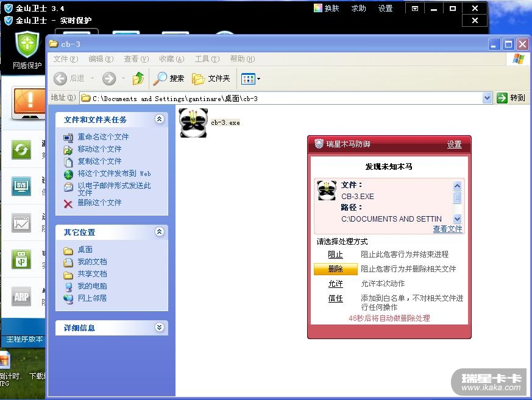Image resolution: width=532 pixels, height=400 pixels.
Task: Click Kingsoft Guard compact mode title button
Action: [414, 9]
